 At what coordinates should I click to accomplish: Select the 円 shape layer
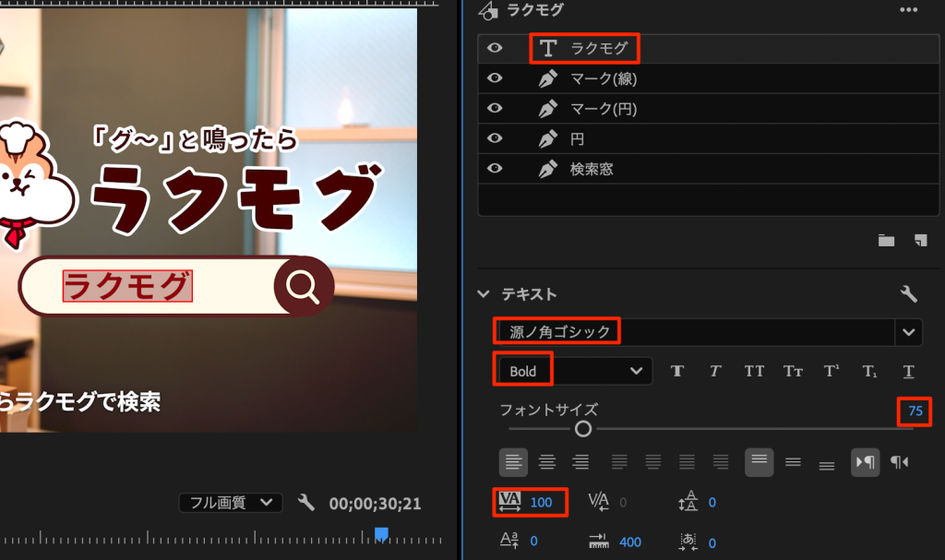point(577,139)
